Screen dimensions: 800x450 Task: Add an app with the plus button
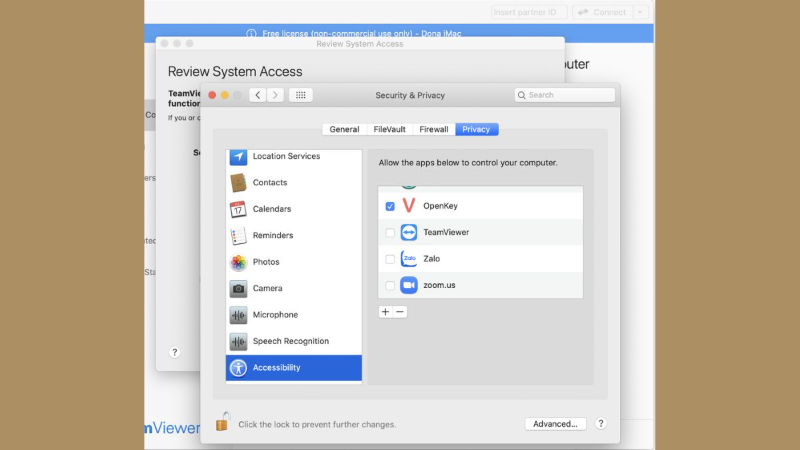pyautogui.click(x=385, y=312)
